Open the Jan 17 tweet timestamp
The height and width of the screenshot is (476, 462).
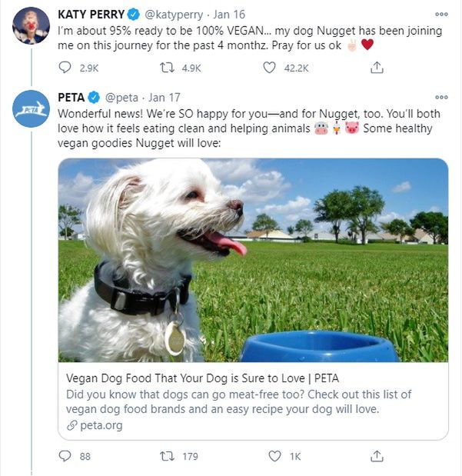point(164,98)
